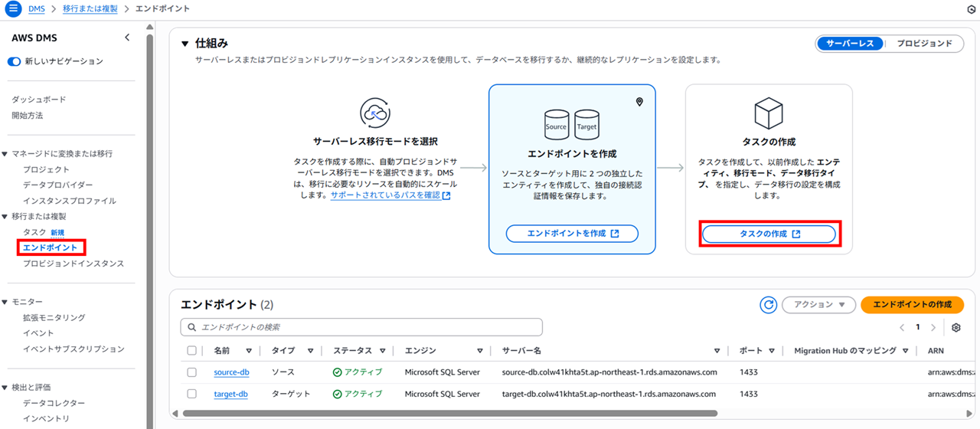Open データコレクター in sidebar

coord(54,403)
